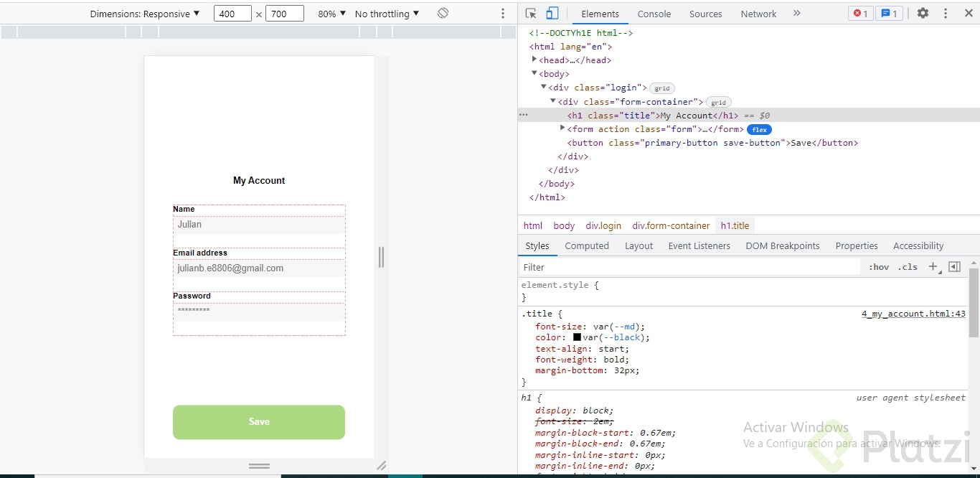The image size is (980, 478).
Task: Click the viewport height field 700
Action: tap(284, 14)
